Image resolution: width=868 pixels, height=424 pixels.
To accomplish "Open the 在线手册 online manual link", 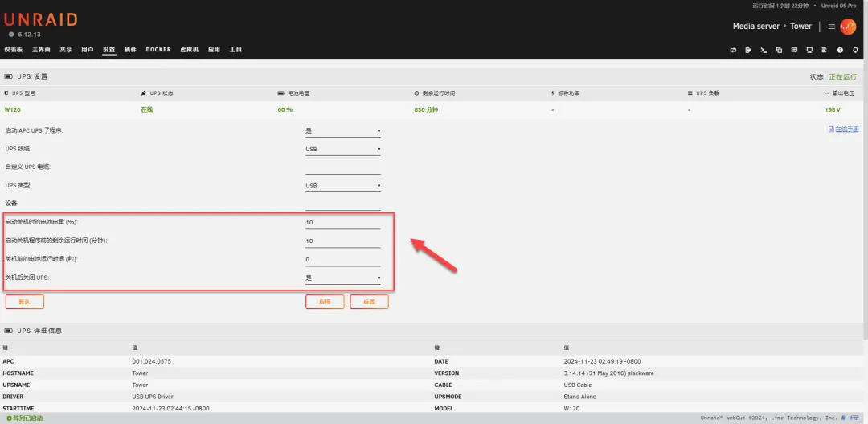I will [843, 129].
